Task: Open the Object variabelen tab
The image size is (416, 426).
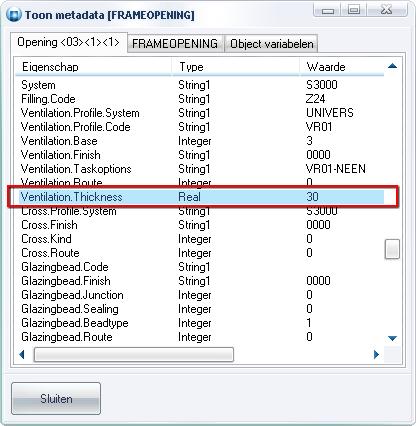Action: (271, 44)
